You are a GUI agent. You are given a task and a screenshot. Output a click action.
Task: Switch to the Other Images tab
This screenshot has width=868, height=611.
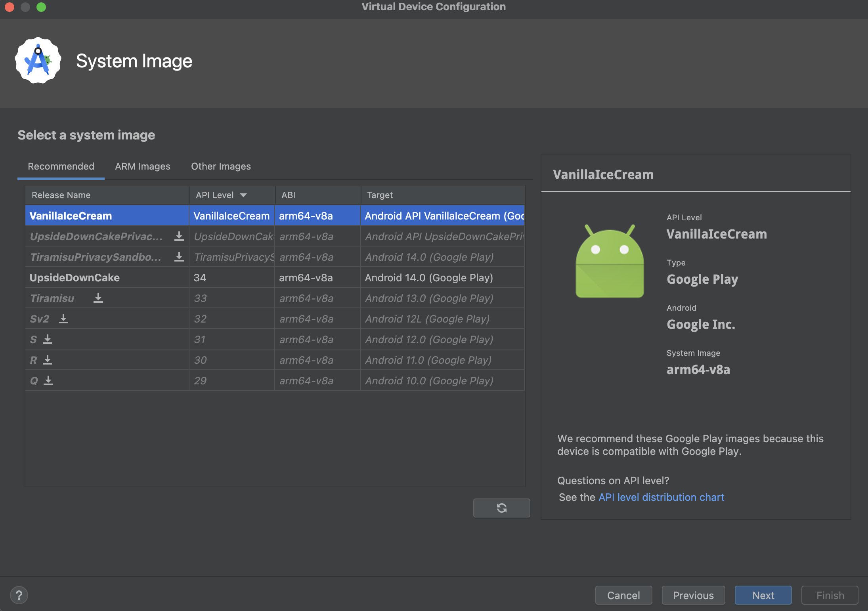[x=221, y=166]
